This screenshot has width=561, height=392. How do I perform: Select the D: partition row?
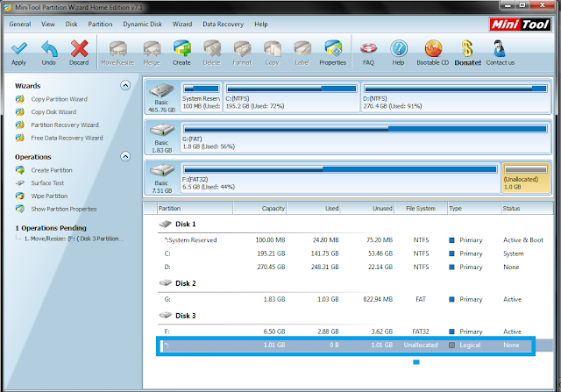click(354, 267)
